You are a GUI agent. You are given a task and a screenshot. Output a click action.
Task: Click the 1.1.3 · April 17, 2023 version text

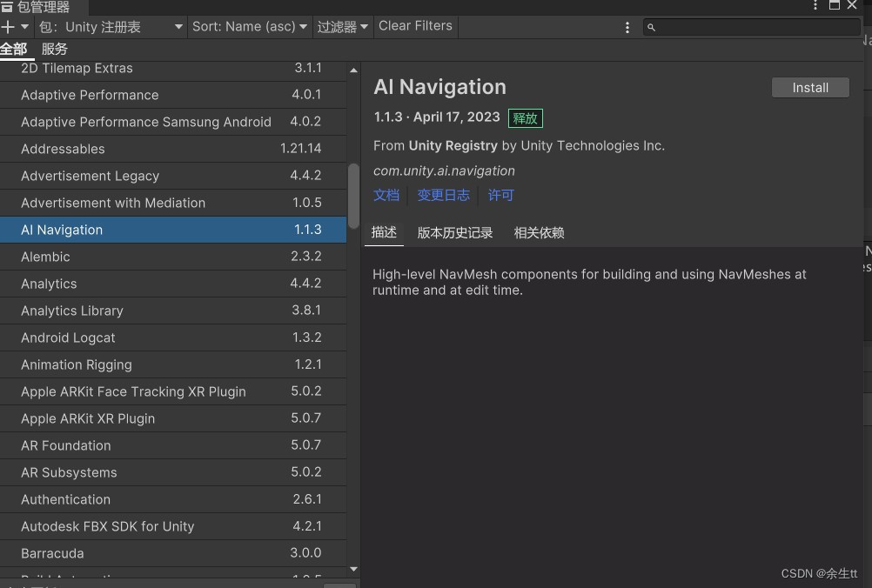(x=437, y=117)
